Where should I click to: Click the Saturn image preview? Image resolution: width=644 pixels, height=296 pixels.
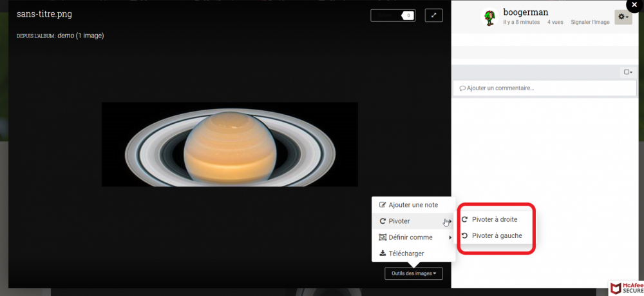pyautogui.click(x=230, y=144)
